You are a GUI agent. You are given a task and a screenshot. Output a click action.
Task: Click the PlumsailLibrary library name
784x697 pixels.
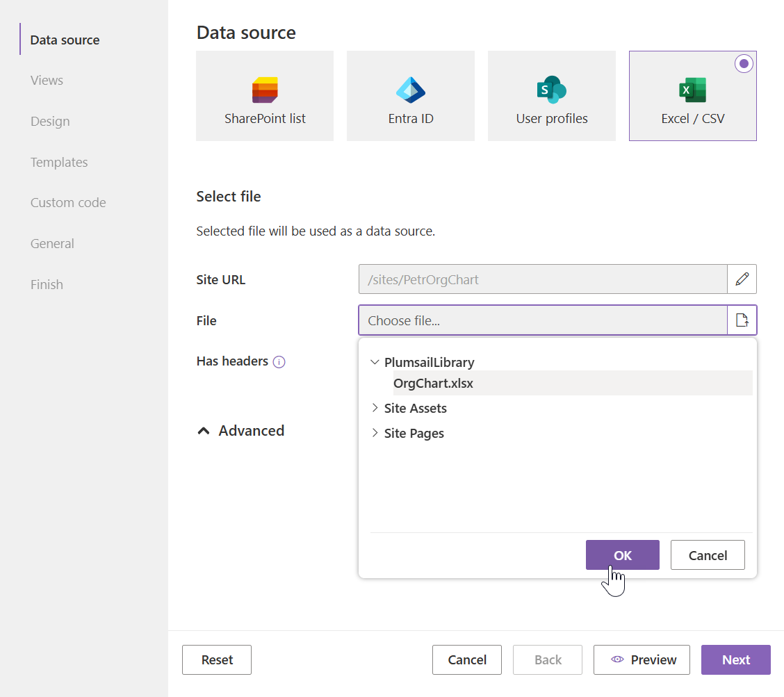point(429,362)
